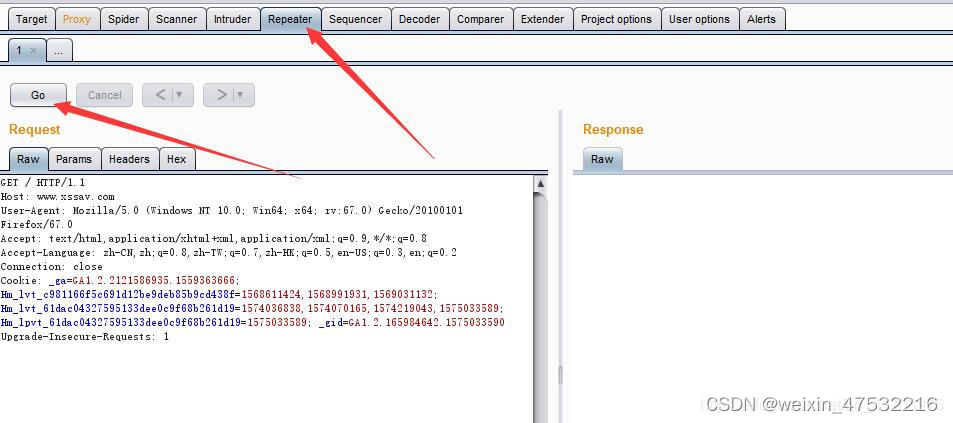The height and width of the screenshot is (423, 953).
Task: Open the Extender tab
Action: coord(542,19)
